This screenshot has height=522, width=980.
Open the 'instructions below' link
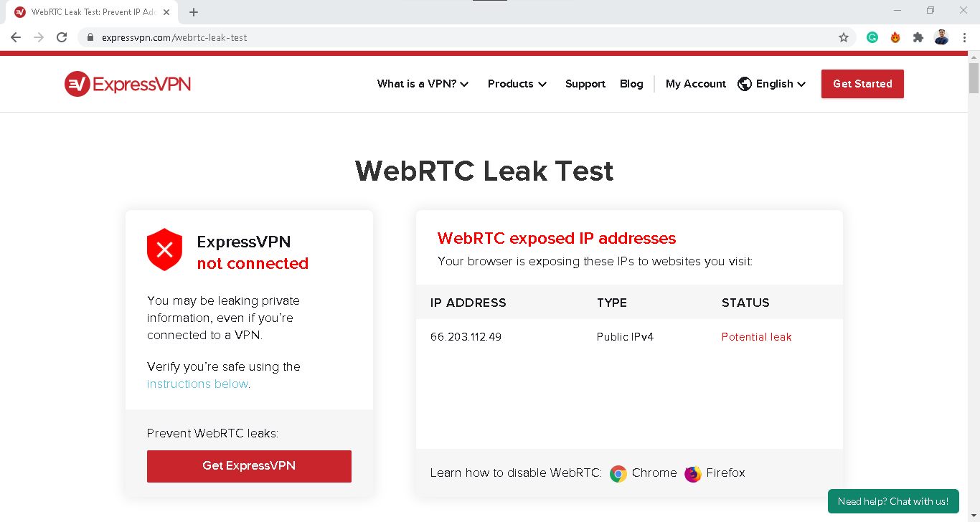(x=197, y=384)
